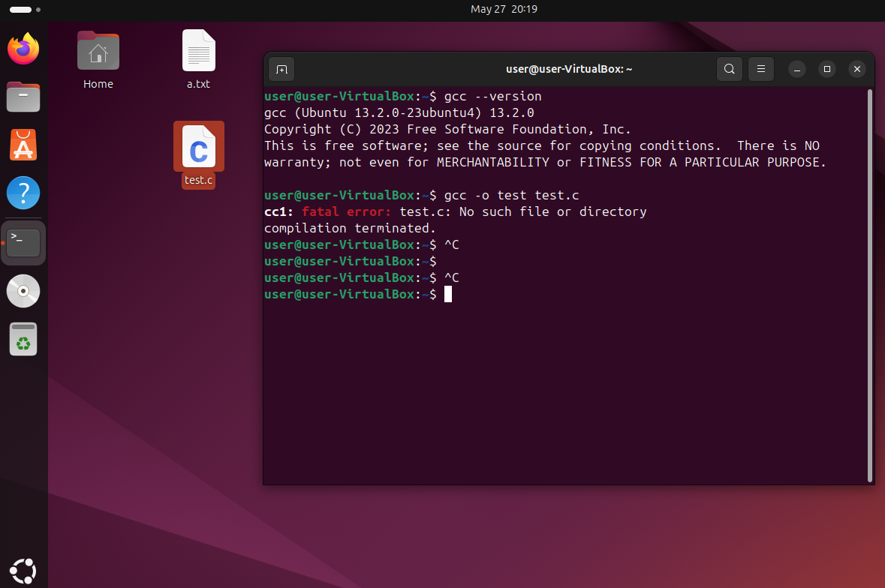Open the Trash from the dock
This screenshot has height=588, width=885.
pyautogui.click(x=23, y=340)
